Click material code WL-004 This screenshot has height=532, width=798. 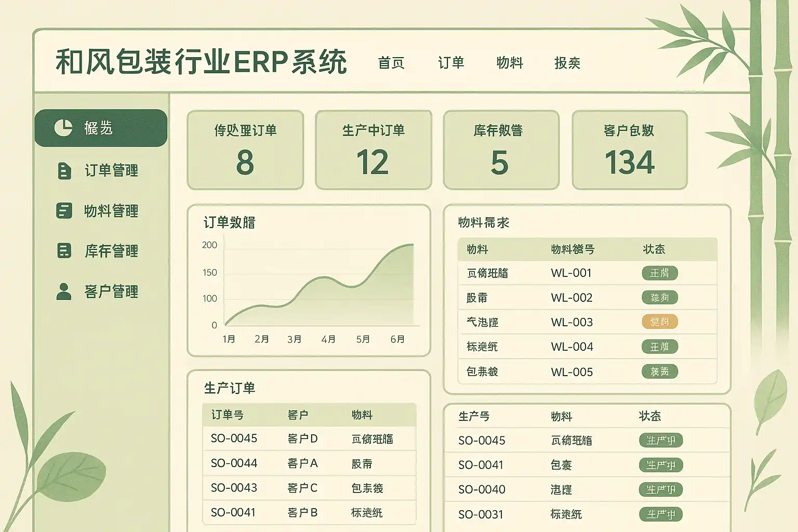[x=572, y=347]
